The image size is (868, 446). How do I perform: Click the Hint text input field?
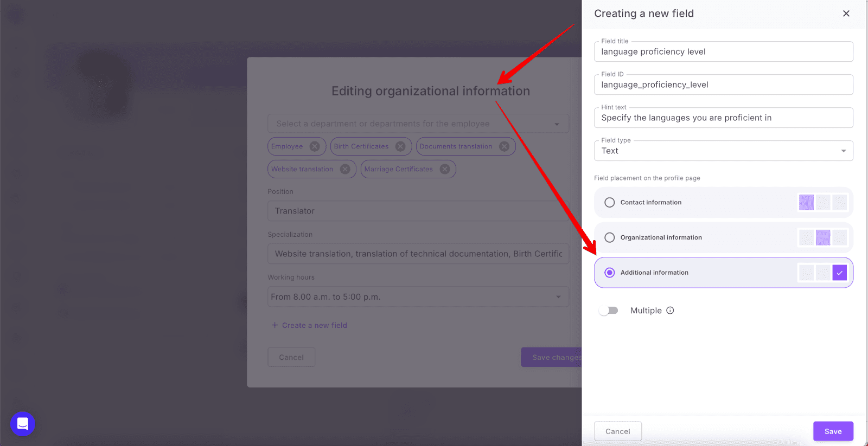pos(723,118)
